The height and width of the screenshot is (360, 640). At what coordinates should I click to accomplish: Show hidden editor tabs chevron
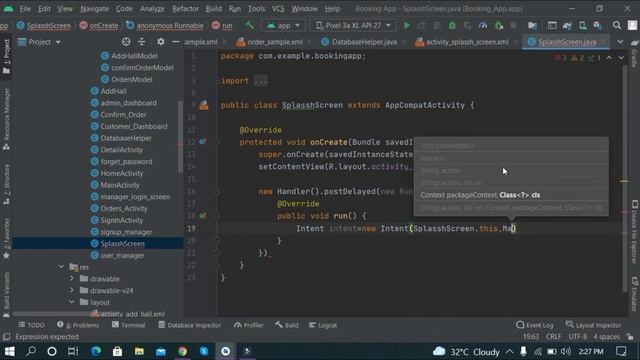620,42
